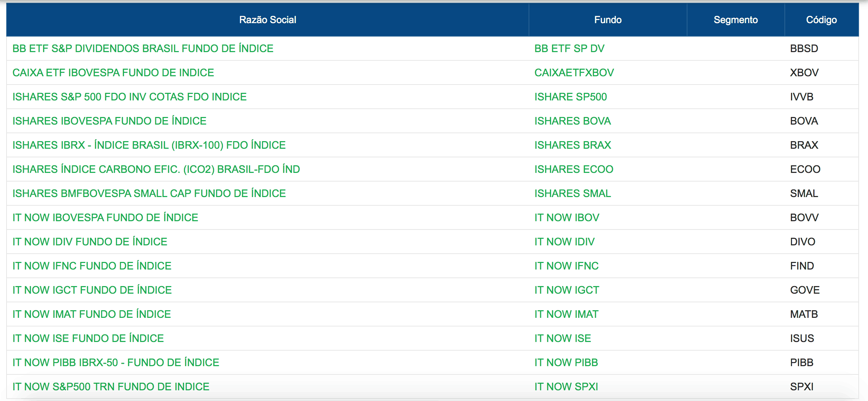Open IT NOW IFNC FUNDO DE ÍNDICE link
Viewport: 868px width, 401px height.
click(x=92, y=266)
